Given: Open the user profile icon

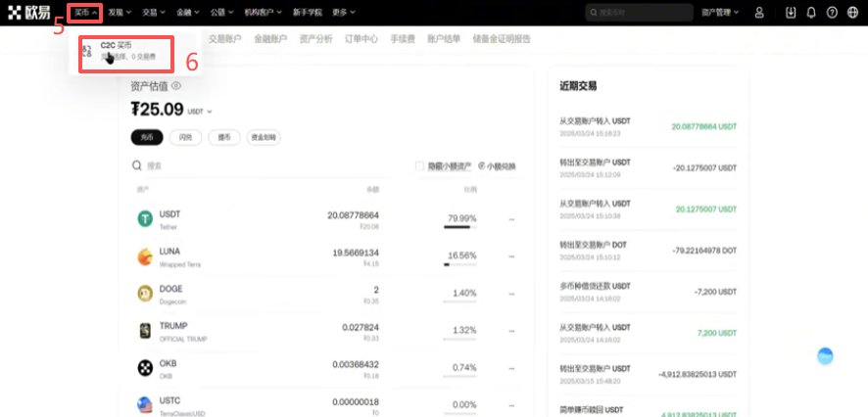Looking at the screenshot, I should 759,12.
